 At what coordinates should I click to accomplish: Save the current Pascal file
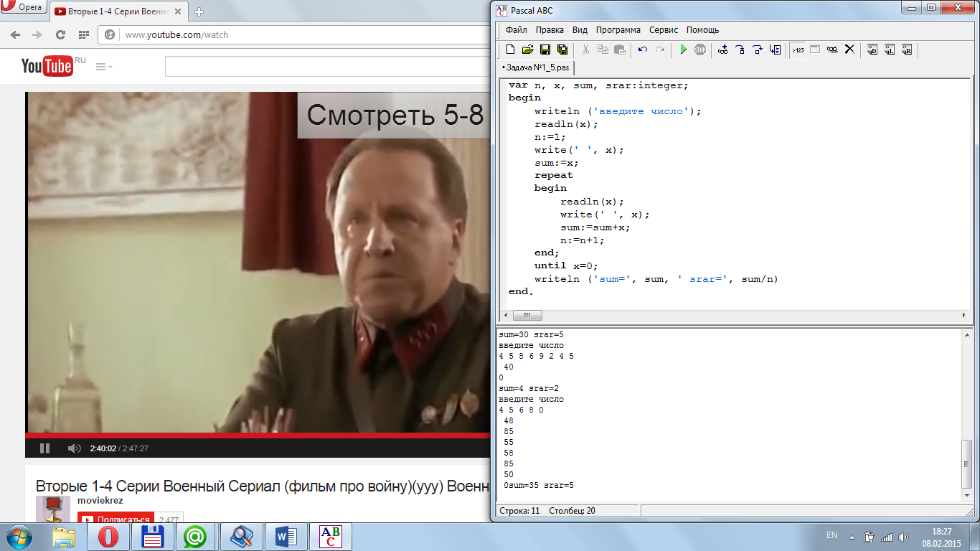(x=545, y=50)
